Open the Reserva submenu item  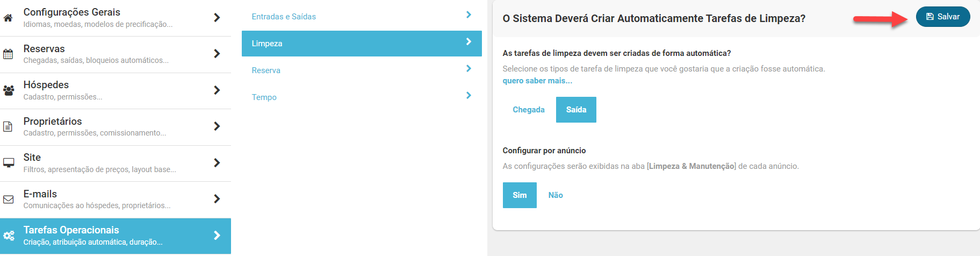pos(266,70)
